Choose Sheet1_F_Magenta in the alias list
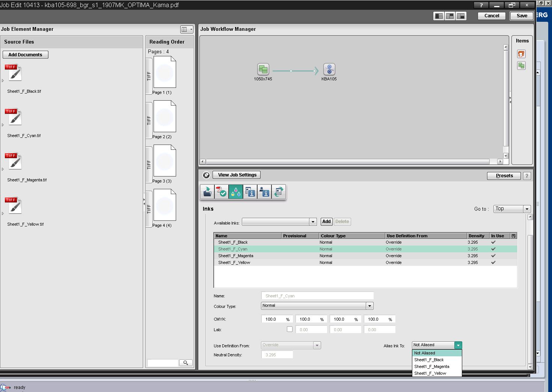Image resolution: width=552 pixels, height=392 pixels. tap(437, 366)
